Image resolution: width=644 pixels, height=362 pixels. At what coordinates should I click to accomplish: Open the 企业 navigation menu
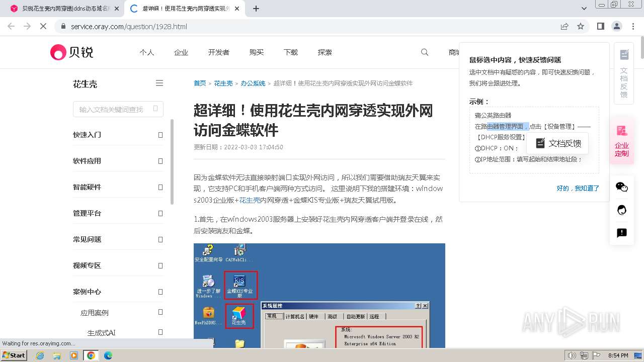[181, 52]
